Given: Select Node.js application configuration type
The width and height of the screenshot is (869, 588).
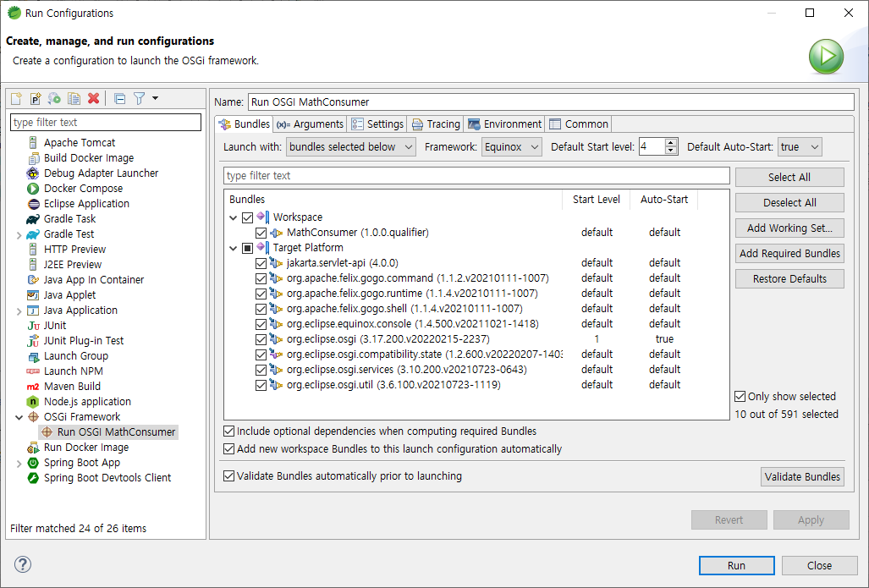Looking at the screenshot, I should tap(87, 402).
